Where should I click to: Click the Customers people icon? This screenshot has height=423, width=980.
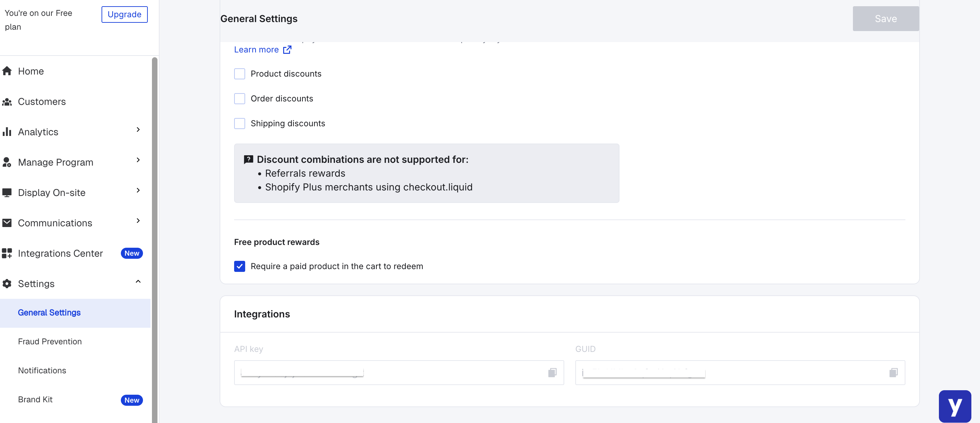coord(7,102)
